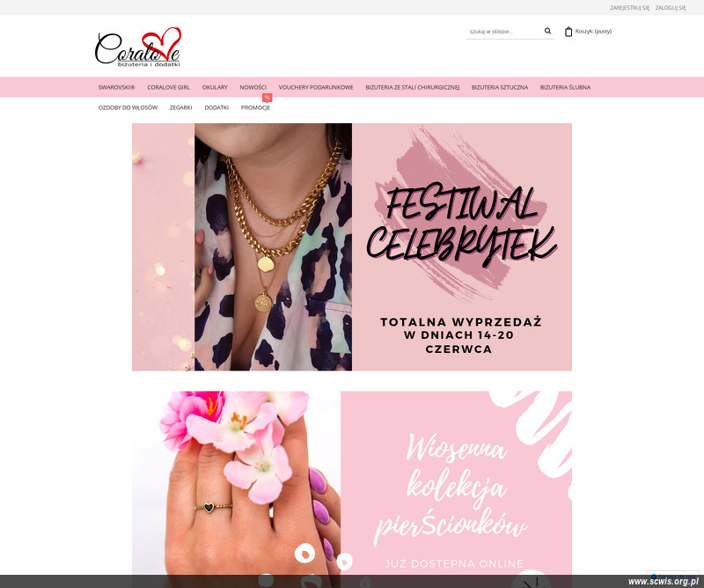Open the Swarovski menu category

(x=117, y=87)
